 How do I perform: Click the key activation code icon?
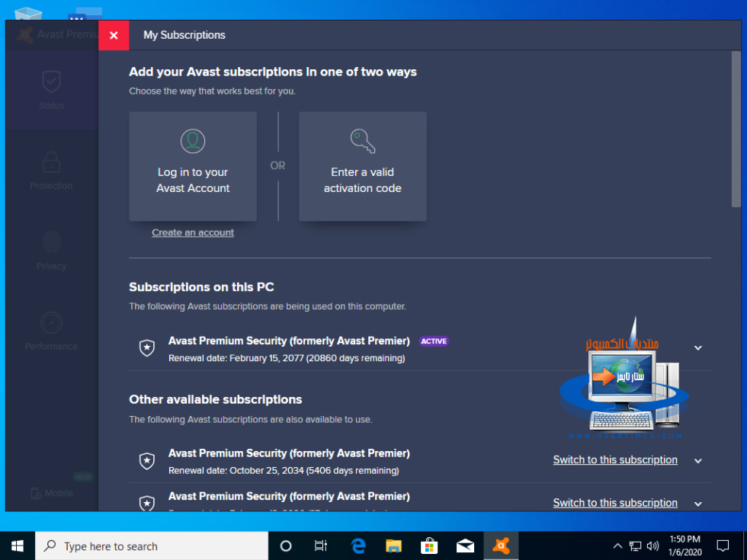click(x=363, y=141)
